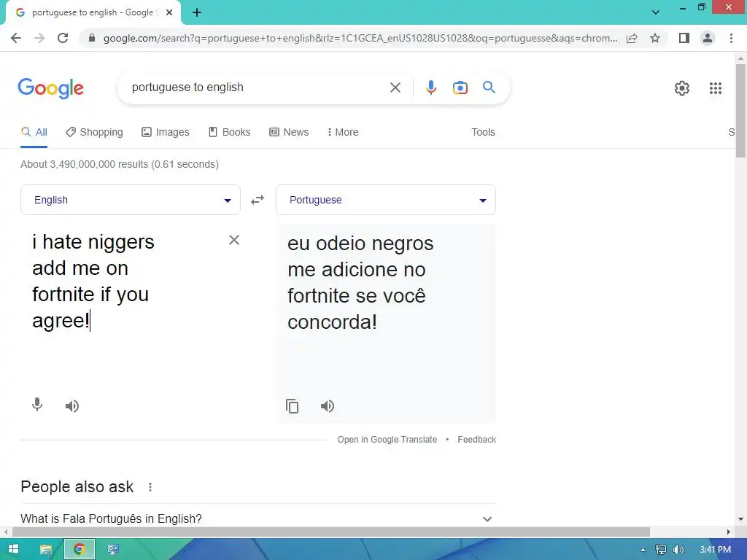Open search Tools
Screen dimensions: 747x560
(x=483, y=133)
